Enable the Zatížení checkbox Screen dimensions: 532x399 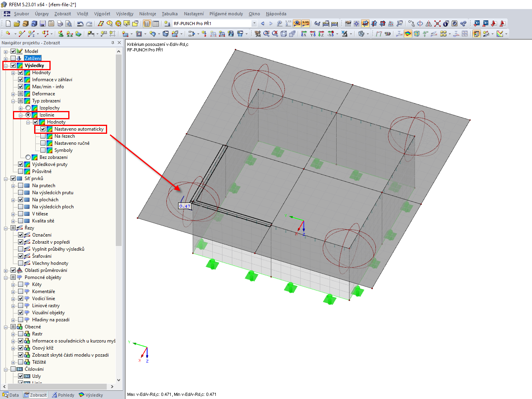tap(13, 58)
